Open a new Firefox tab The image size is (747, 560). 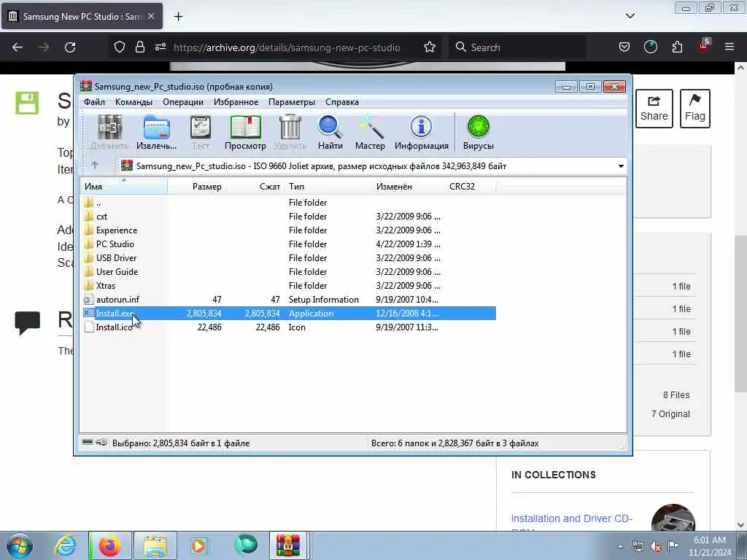pos(178,17)
